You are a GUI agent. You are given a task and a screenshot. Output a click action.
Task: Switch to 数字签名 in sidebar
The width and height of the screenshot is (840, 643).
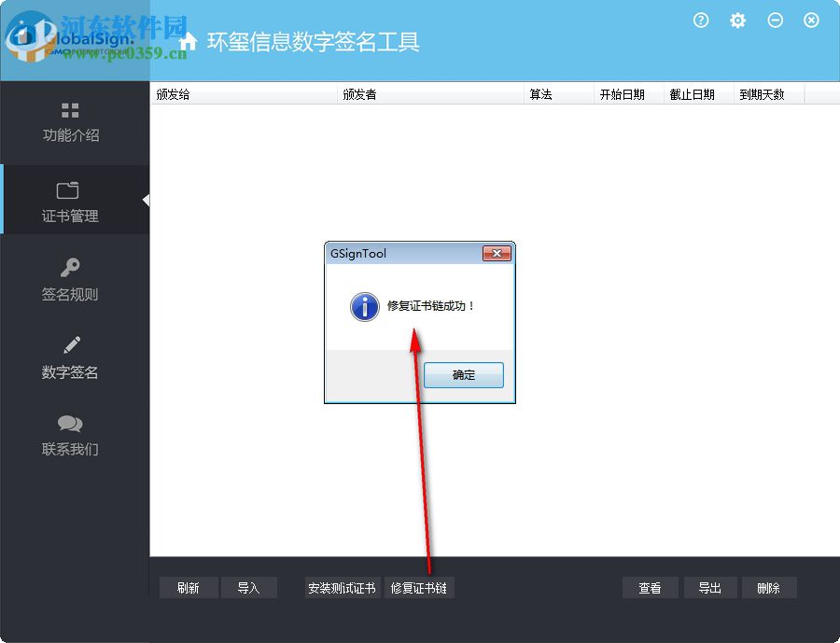click(70, 356)
